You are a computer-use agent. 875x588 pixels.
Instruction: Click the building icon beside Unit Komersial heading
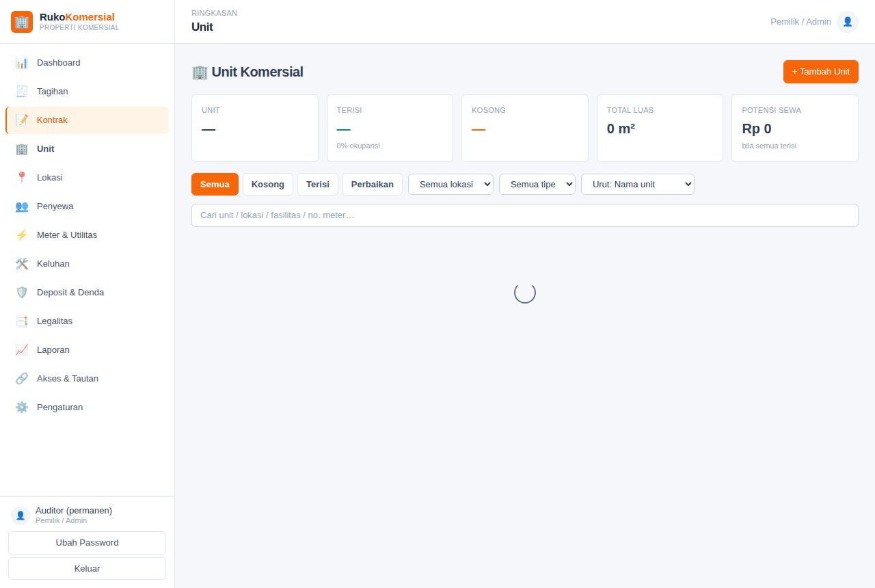click(x=200, y=72)
